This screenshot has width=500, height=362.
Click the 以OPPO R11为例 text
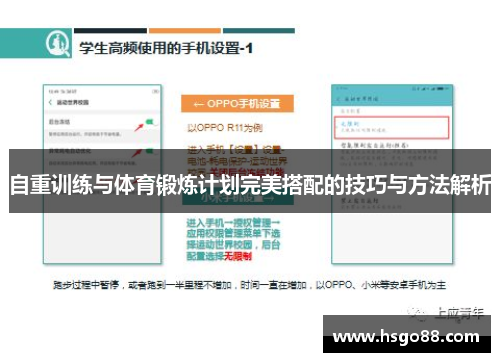(225, 128)
